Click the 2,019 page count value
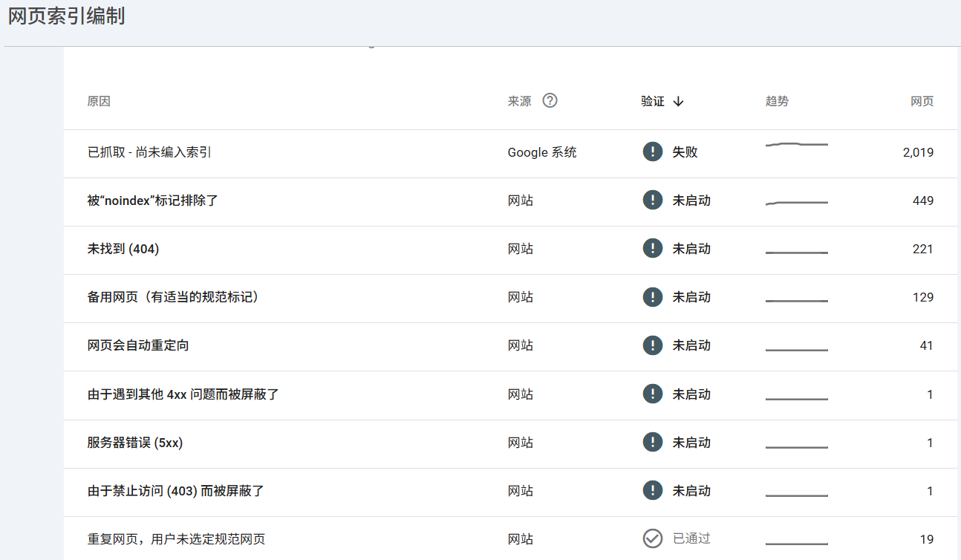 pos(919,152)
